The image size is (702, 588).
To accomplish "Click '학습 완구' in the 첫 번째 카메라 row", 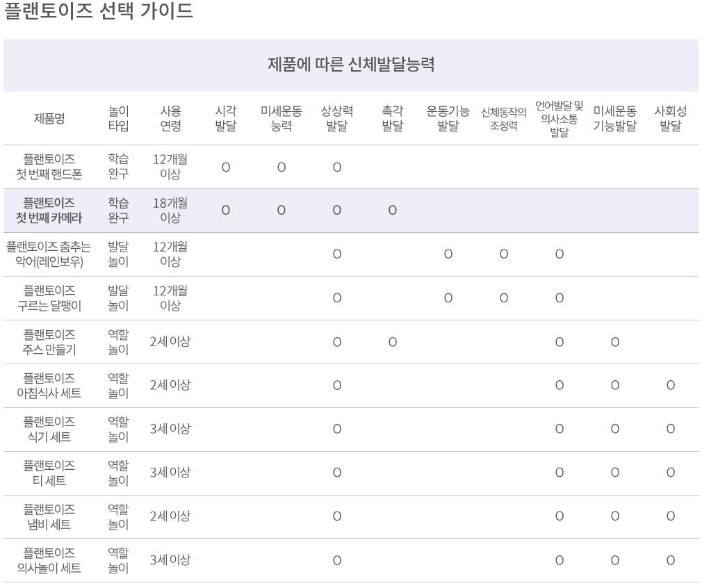I will coord(119,211).
